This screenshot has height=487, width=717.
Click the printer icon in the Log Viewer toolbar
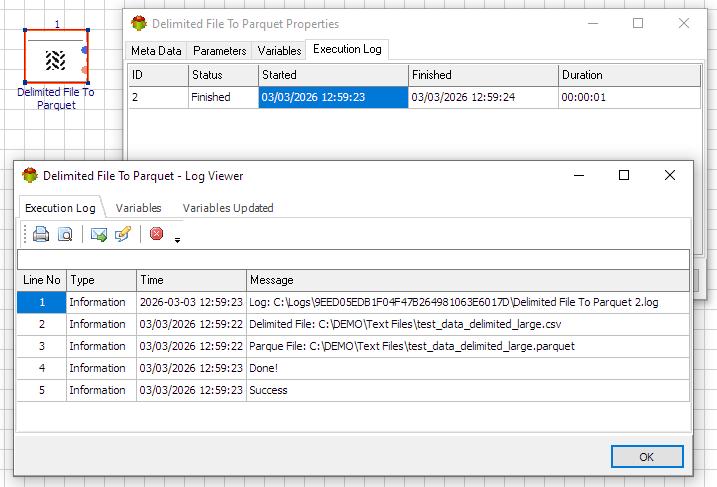pyautogui.click(x=41, y=234)
